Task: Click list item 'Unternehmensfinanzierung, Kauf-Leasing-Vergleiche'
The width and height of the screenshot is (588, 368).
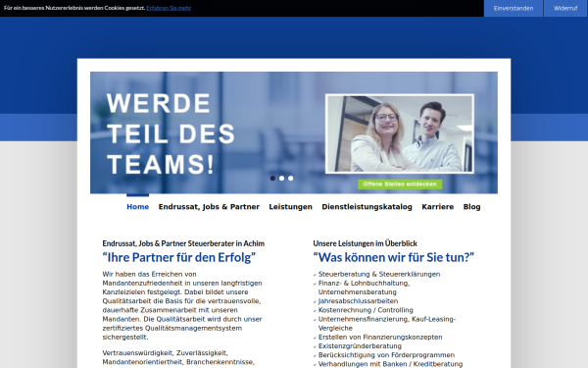Action: [x=387, y=324]
